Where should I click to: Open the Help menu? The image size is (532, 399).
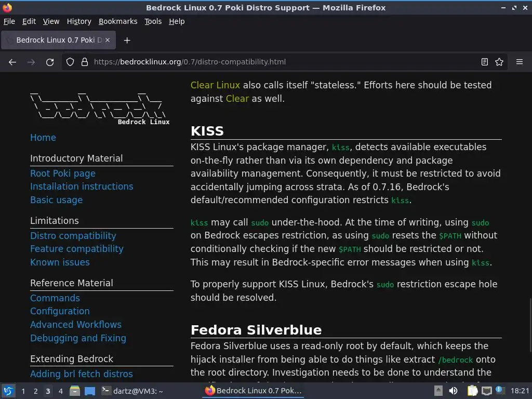[177, 21]
